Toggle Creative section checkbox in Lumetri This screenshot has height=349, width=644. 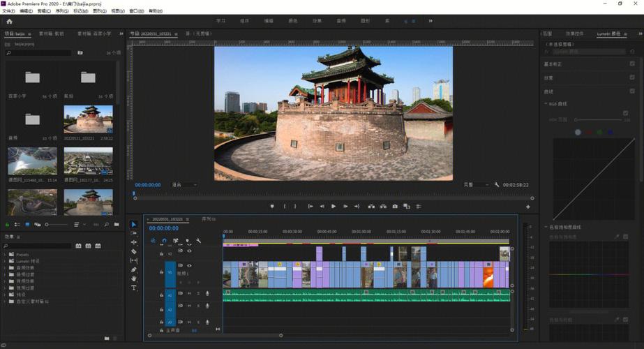click(632, 77)
